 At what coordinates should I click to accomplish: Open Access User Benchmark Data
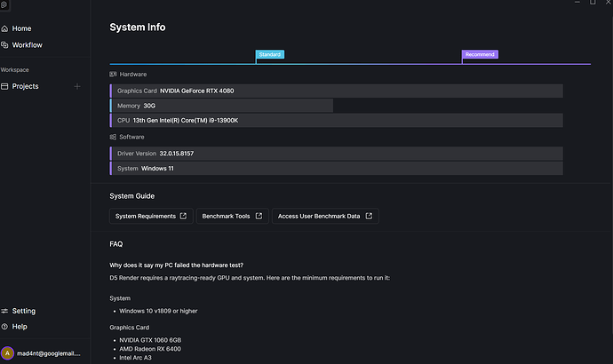click(324, 216)
